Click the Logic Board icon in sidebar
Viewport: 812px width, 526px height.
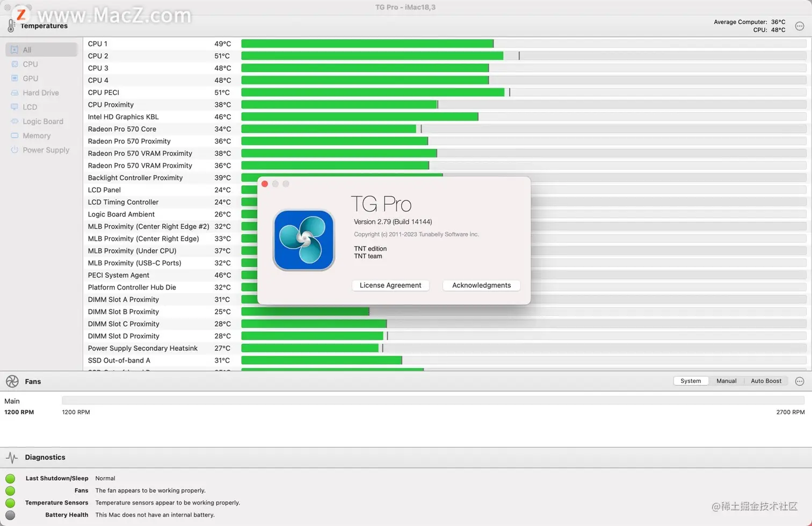coord(15,121)
